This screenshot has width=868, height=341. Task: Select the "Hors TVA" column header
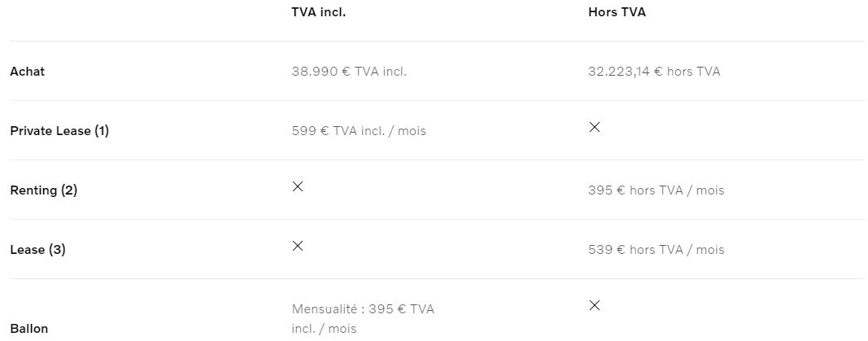pos(617,13)
